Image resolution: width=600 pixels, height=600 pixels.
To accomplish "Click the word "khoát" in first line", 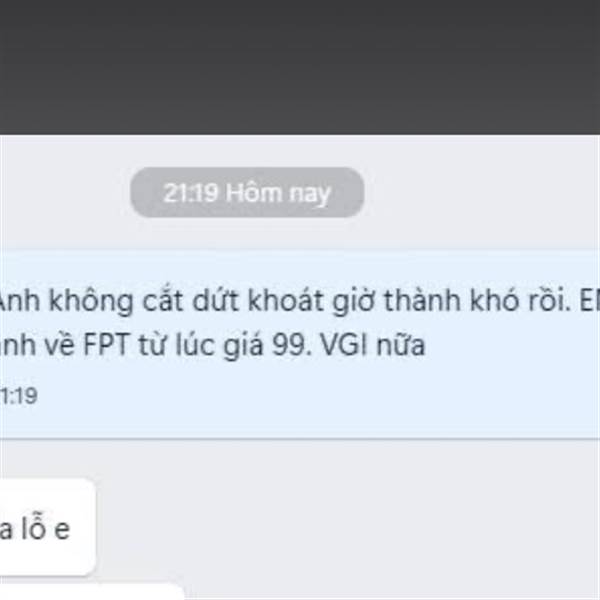I will click(285, 300).
